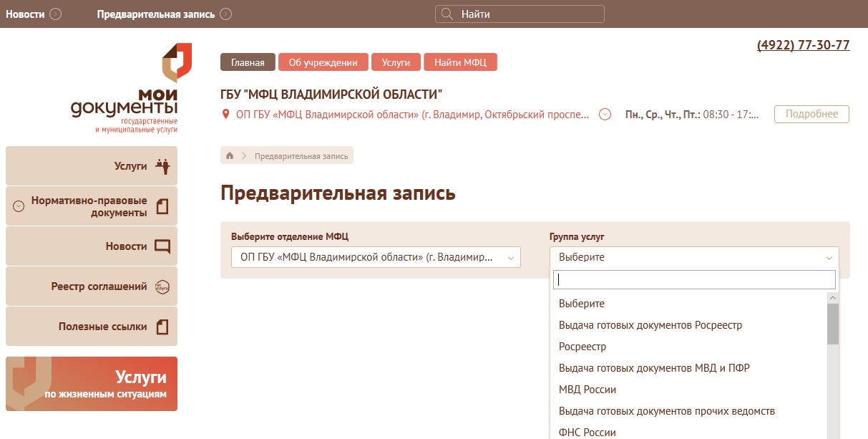Viewport: 868px width, 439px height.
Task: Open Услуги in the left sidebar
Action: click(92, 166)
